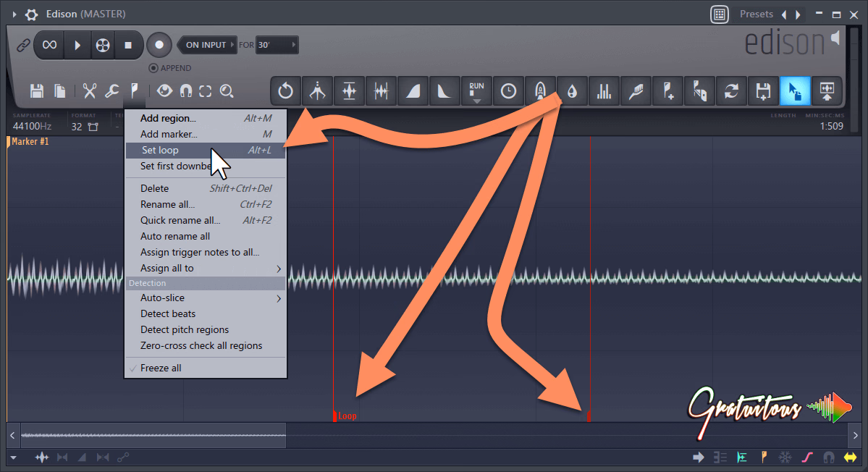
Task: Click the add marker flag-plus icon
Action: pos(667,90)
